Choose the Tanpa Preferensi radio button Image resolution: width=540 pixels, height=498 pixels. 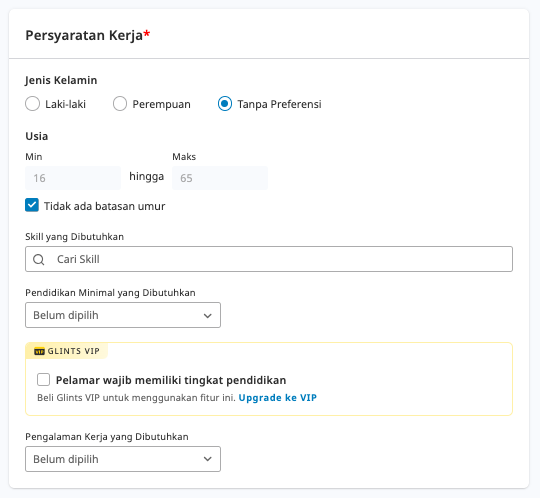coord(225,104)
